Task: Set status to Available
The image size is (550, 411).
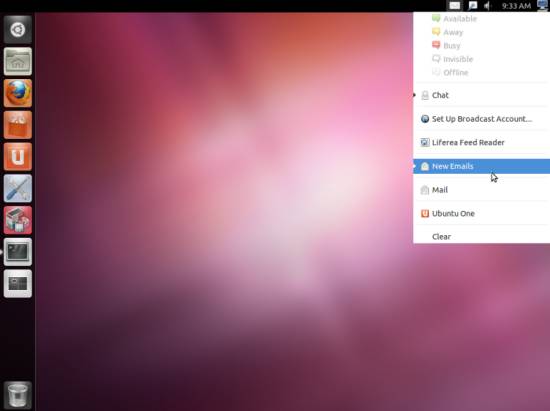Action: [x=481, y=19]
